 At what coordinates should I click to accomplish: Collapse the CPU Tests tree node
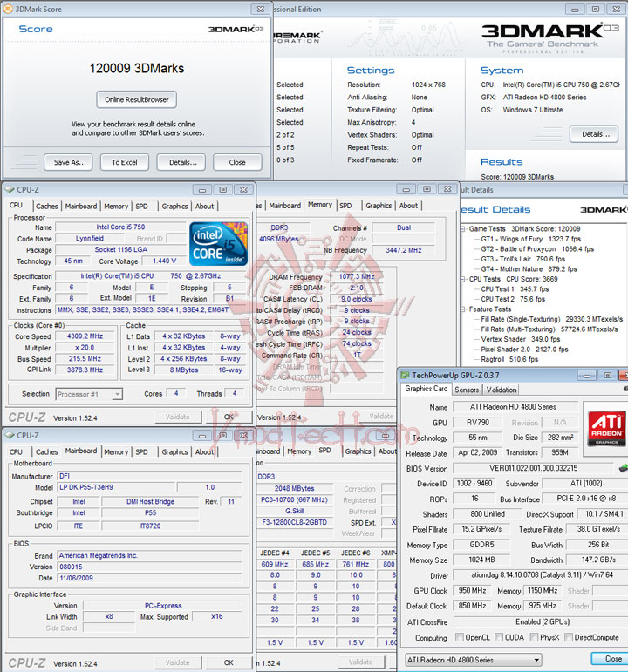(463, 279)
